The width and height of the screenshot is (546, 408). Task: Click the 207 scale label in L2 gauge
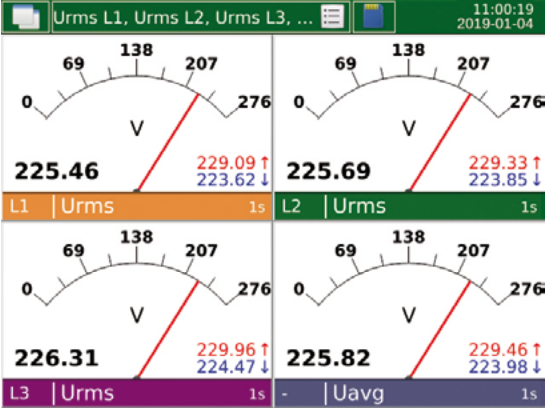(x=473, y=64)
